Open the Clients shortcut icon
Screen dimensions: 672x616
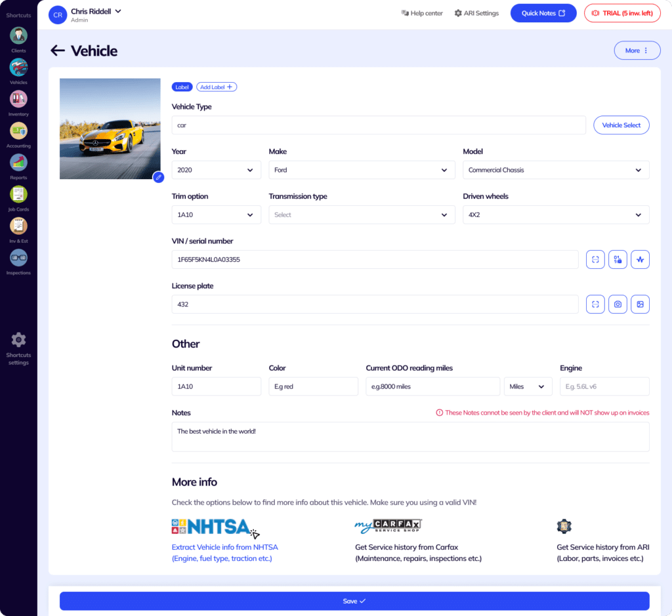click(18, 35)
